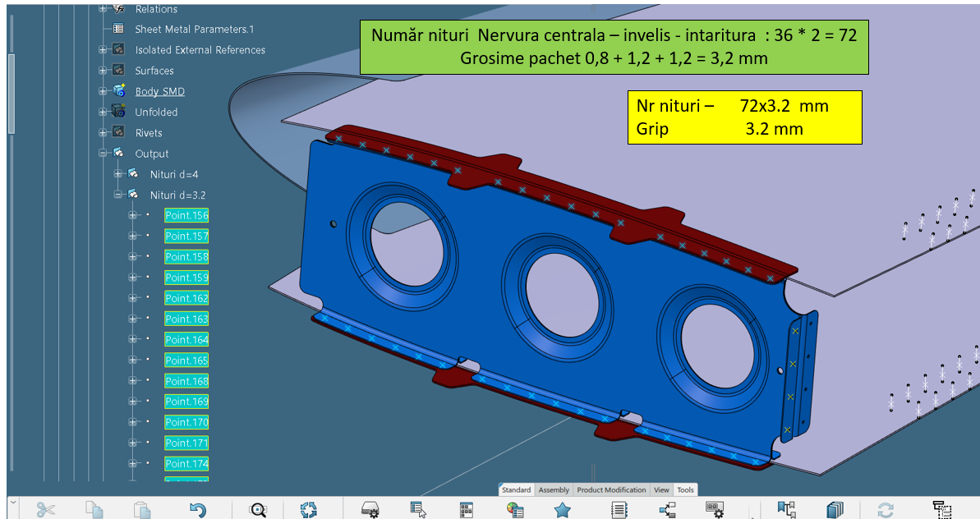Click the Copy icon in bottom toolbar
The height and width of the screenshot is (519, 980).
(94, 510)
